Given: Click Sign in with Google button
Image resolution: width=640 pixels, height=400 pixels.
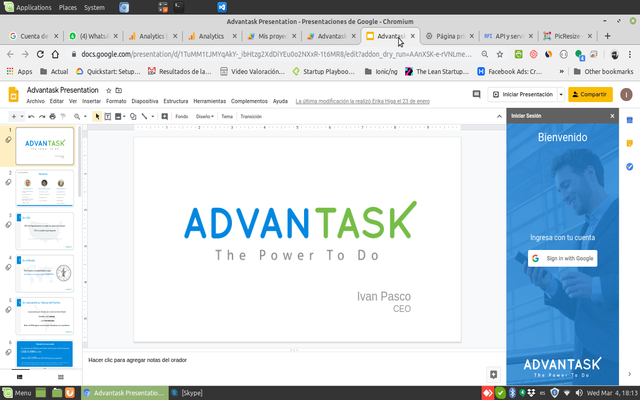Looking at the screenshot, I should click(562, 258).
